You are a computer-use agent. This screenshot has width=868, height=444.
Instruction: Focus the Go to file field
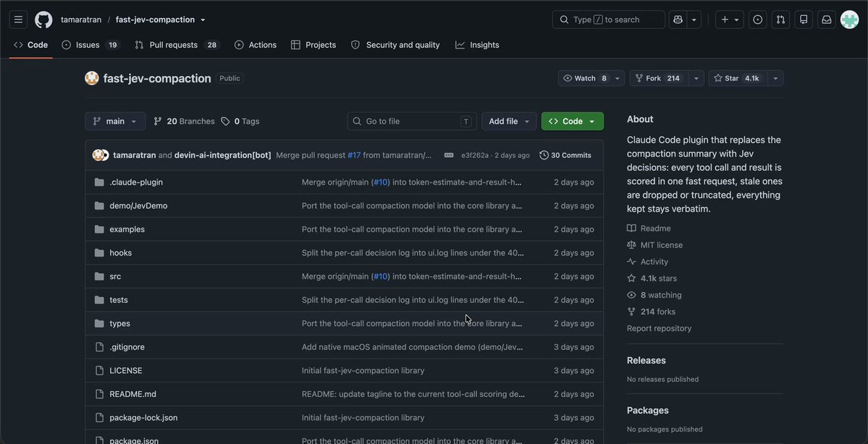[412, 121]
